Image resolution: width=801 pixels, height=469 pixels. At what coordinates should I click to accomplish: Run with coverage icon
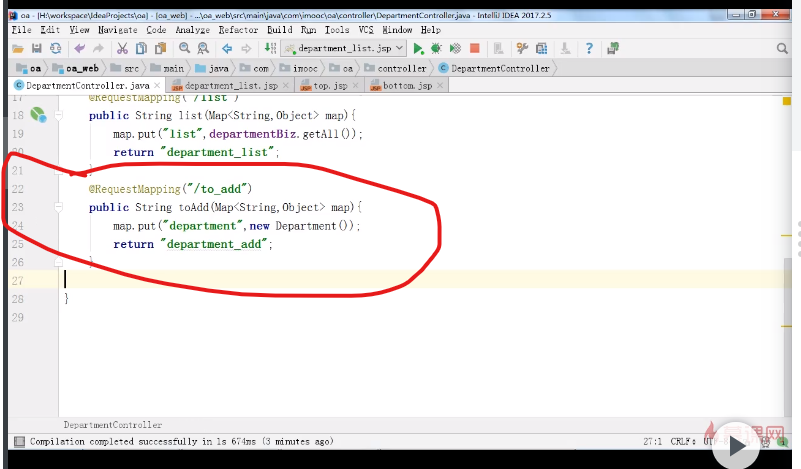pyautogui.click(x=455, y=49)
